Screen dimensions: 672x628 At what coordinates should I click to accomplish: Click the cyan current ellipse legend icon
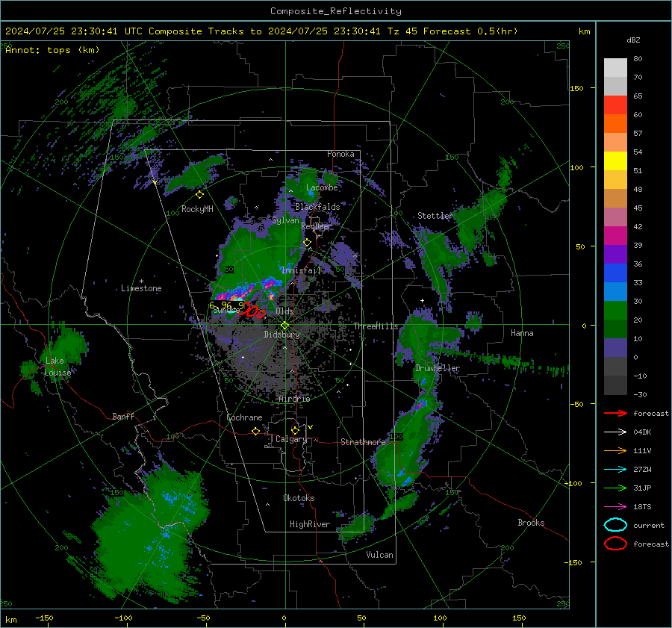615,525
